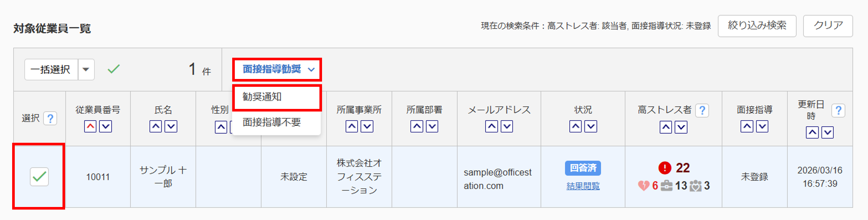Click the 一括選択 button
This screenshot has width=868, height=220.
[51, 69]
